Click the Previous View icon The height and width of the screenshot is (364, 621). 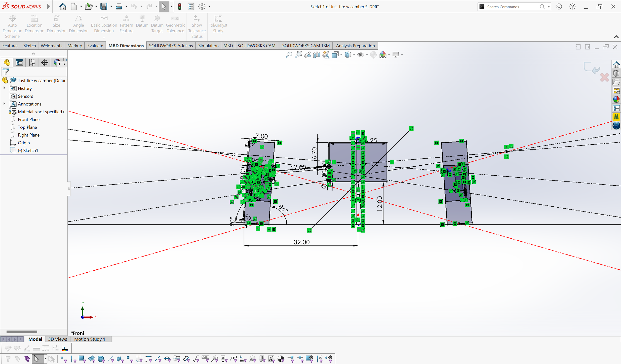(x=308, y=55)
